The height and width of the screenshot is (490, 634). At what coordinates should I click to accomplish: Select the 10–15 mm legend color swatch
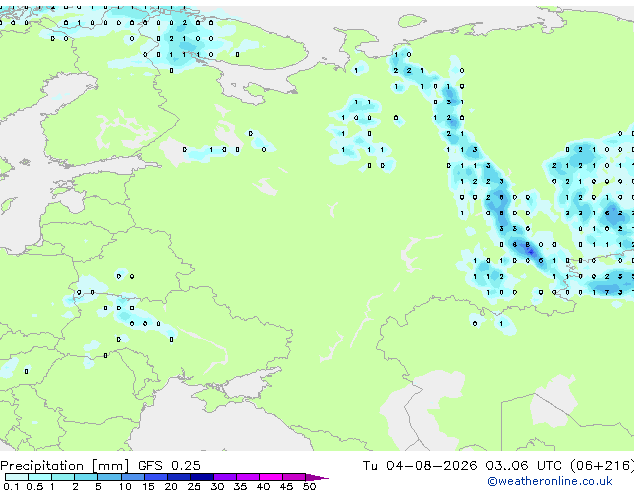pyautogui.click(x=132, y=477)
